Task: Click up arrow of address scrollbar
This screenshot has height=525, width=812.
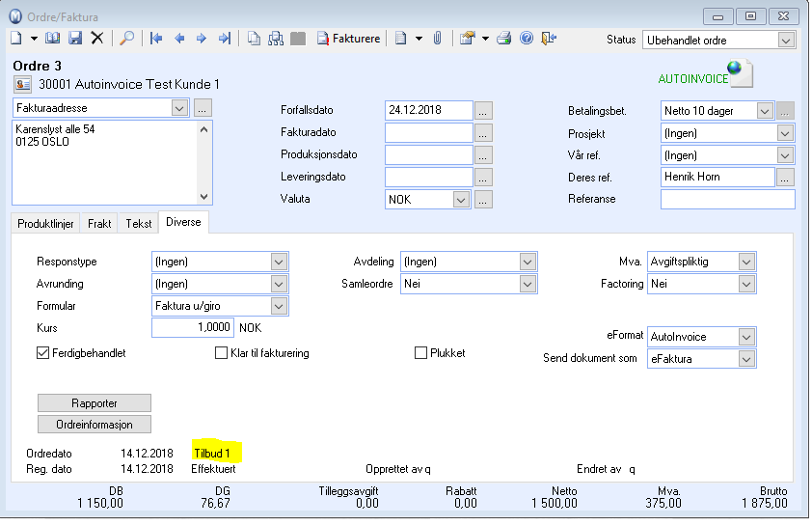Action: [x=204, y=129]
